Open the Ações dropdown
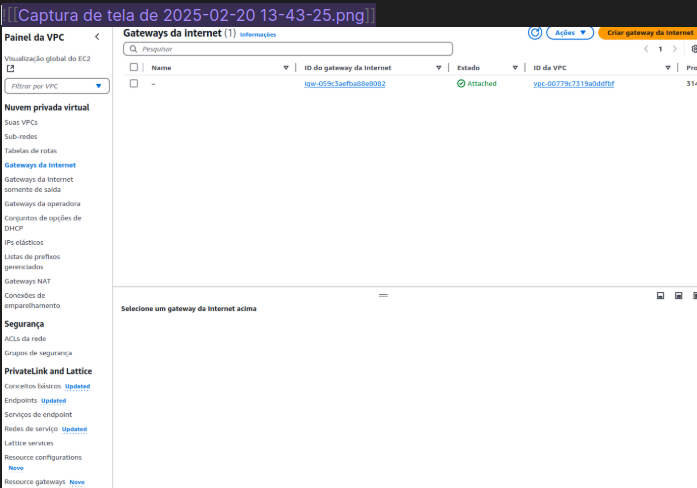The width and height of the screenshot is (697, 488). pos(570,33)
